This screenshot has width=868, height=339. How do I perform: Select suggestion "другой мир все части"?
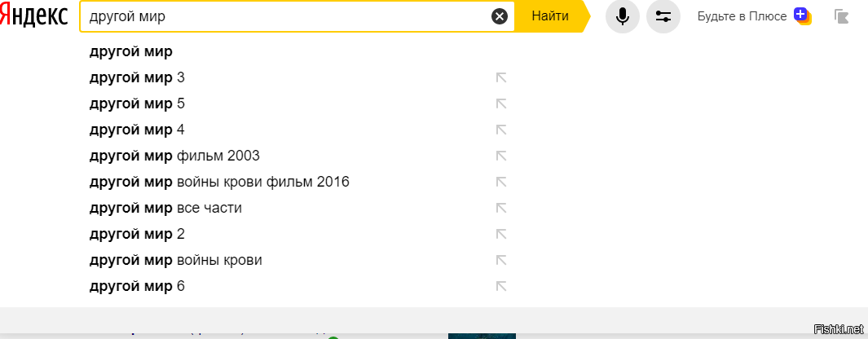click(x=165, y=208)
